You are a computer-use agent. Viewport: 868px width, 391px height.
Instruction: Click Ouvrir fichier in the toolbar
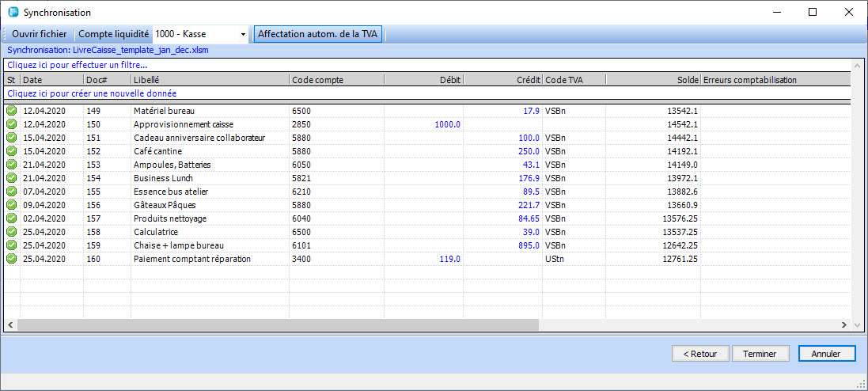pos(40,34)
